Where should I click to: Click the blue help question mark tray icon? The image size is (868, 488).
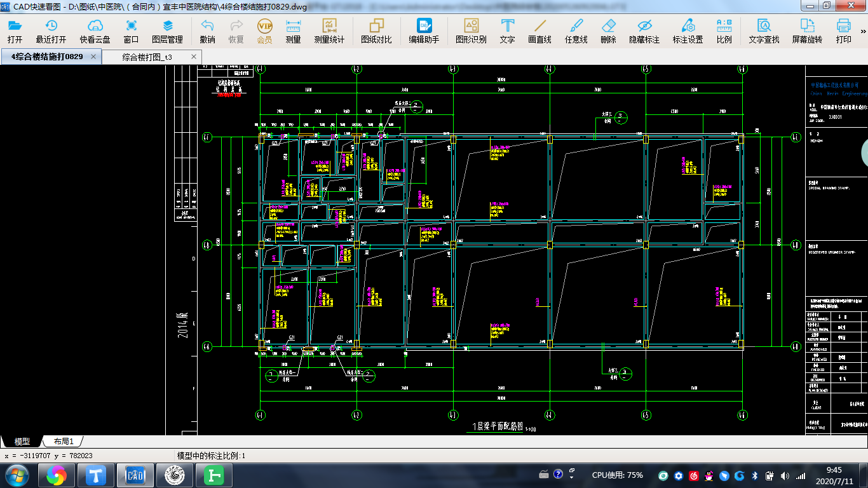click(x=558, y=474)
